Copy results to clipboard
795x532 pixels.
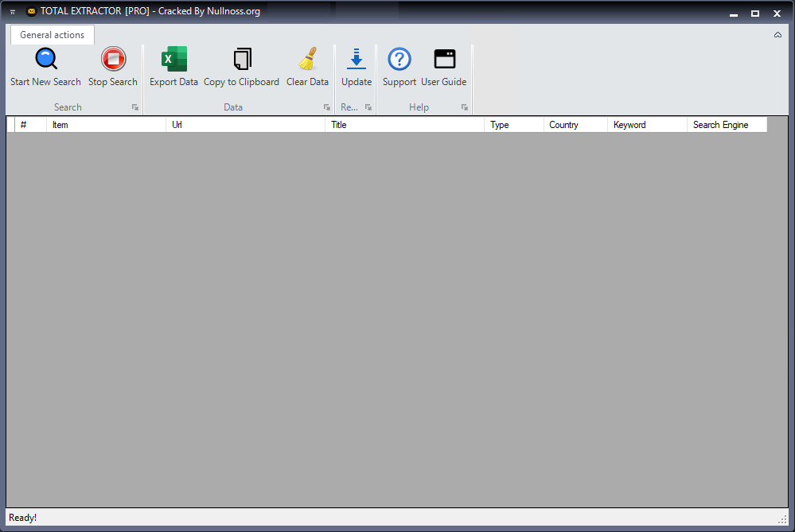tap(241, 67)
